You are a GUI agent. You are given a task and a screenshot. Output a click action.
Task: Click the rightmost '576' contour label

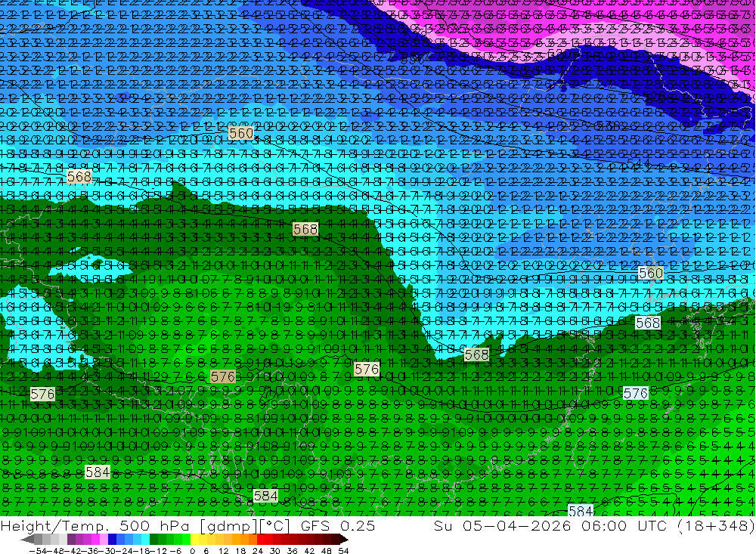tap(636, 393)
